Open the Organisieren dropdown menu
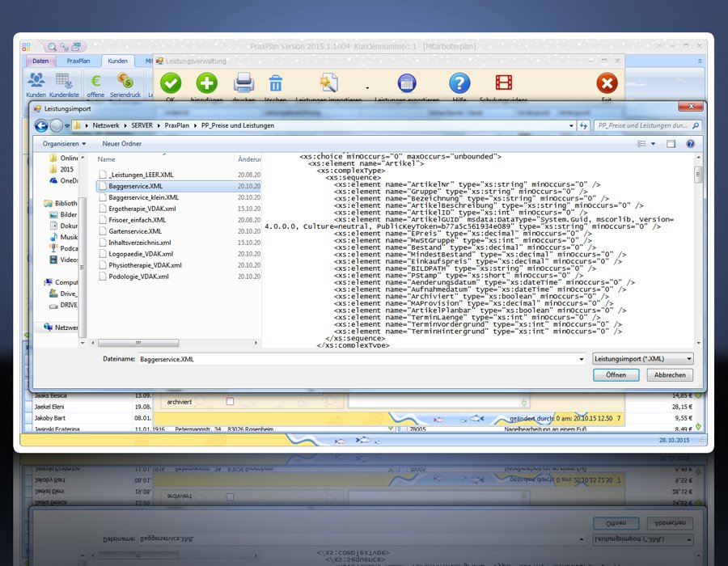Screen dimensions: 728x566 tap(64, 144)
